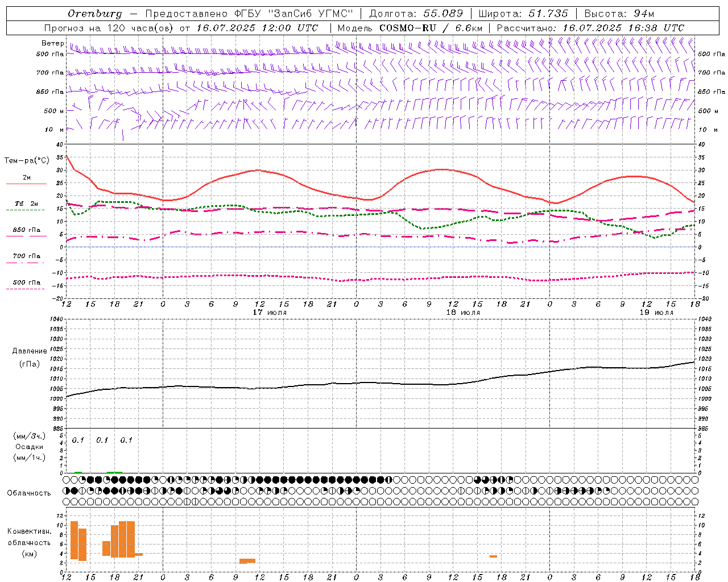Click the Td 2м legend label

click(x=27, y=203)
